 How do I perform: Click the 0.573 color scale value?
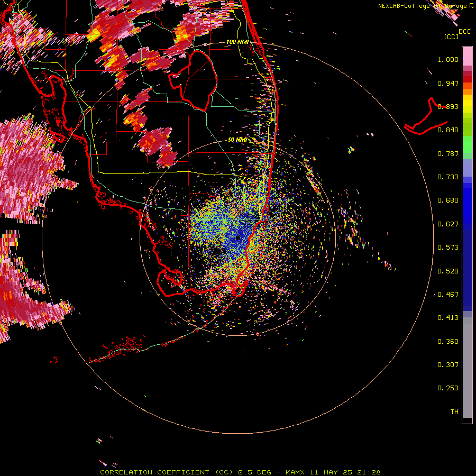tap(448, 248)
